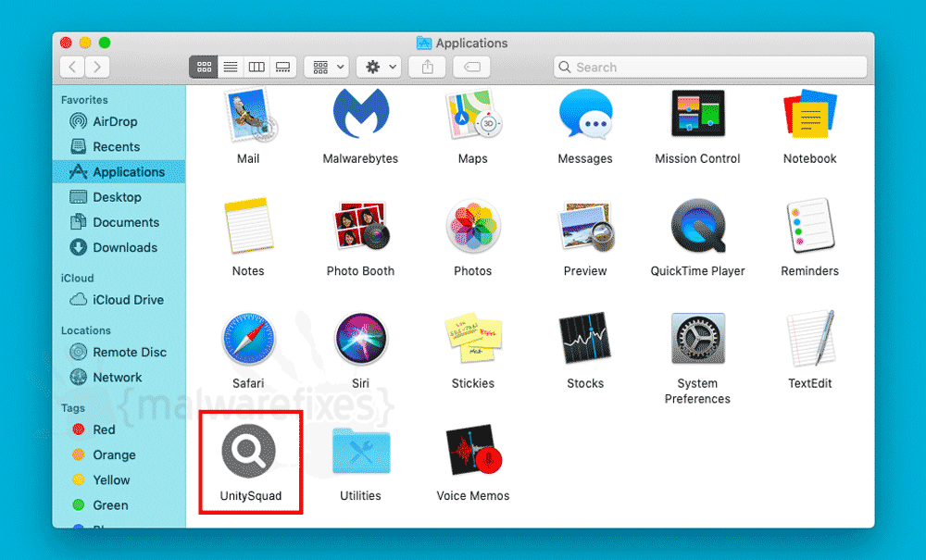Select the Green tag
Screen dimensions: 926x560
119,505
